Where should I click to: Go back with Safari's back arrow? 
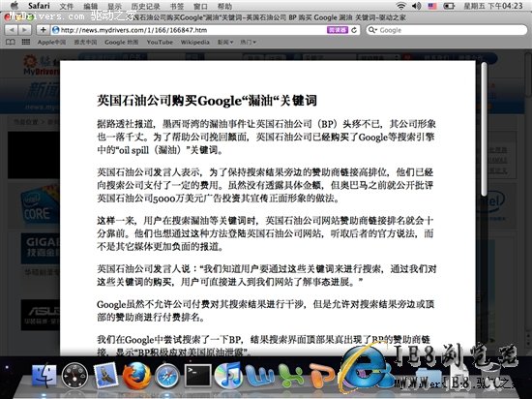(x=12, y=30)
